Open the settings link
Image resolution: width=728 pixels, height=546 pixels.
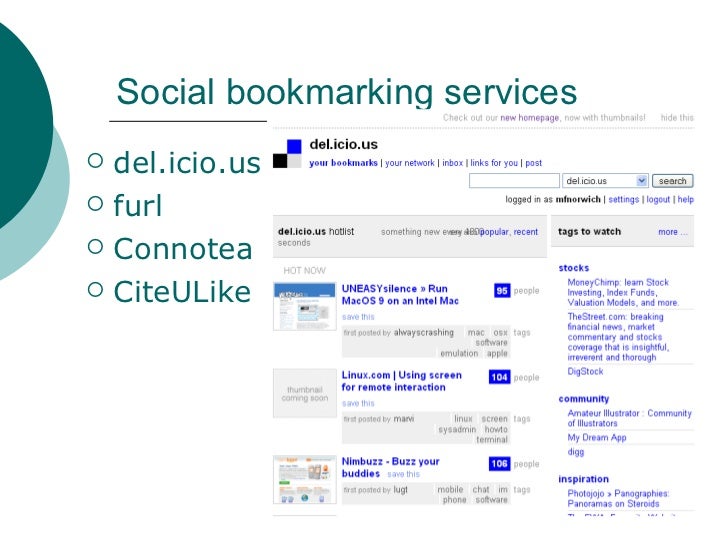point(624,199)
